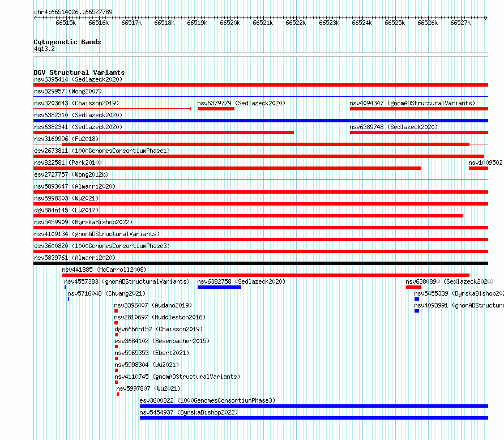Select dgv884n145 (Lu2017) label
The width and height of the screenshot is (504, 440).
coord(66,210)
